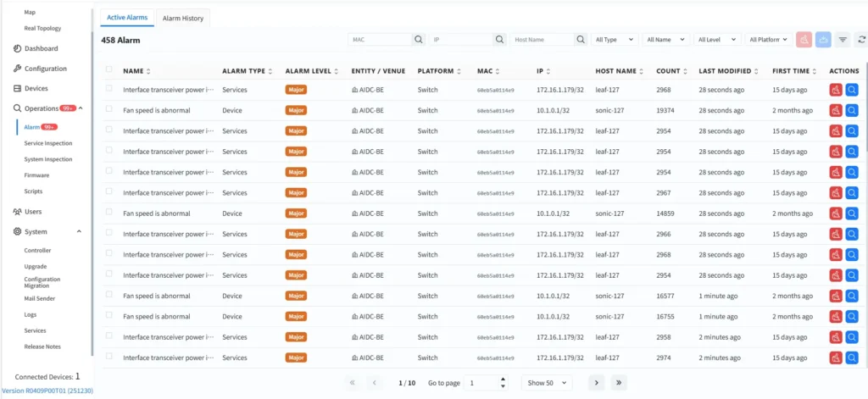
Task: Click the search magnifier next to MAC field
Action: pos(419,39)
